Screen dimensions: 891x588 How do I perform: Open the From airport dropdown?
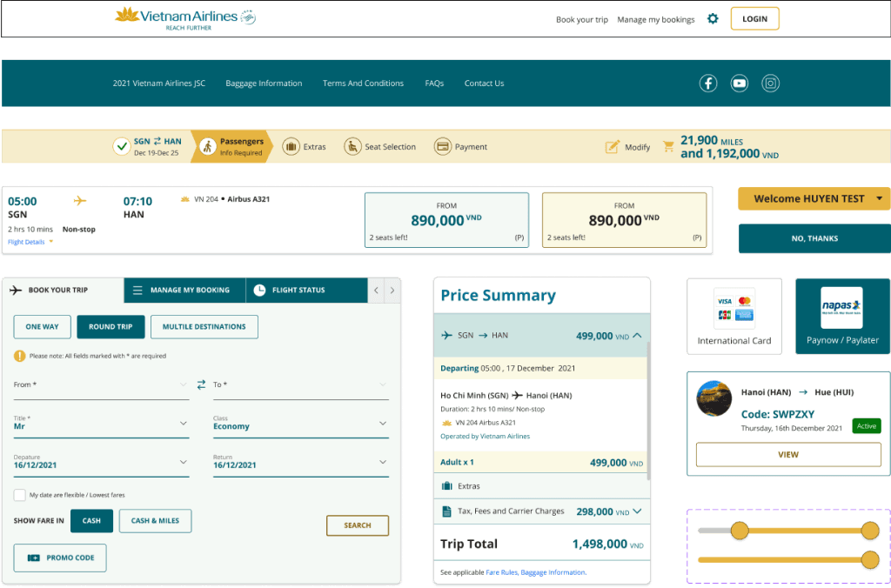pyautogui.click(x=101, y=385)
